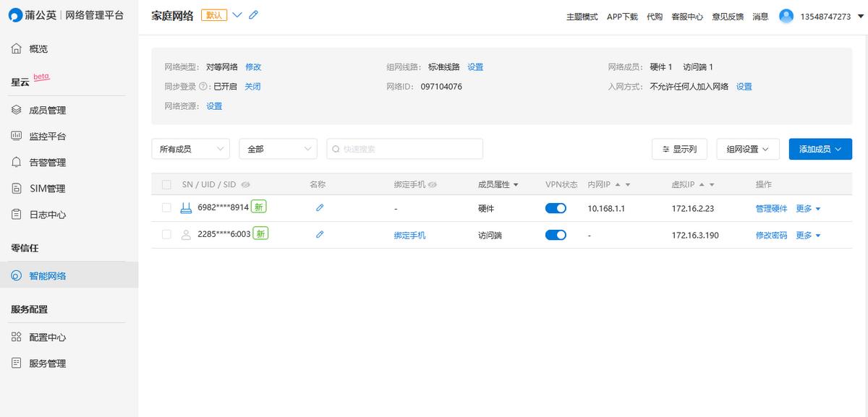Viewport: 868px width, 417px height.
Task: Disable VPN for the hardware member
Action: tap(556, 207)
